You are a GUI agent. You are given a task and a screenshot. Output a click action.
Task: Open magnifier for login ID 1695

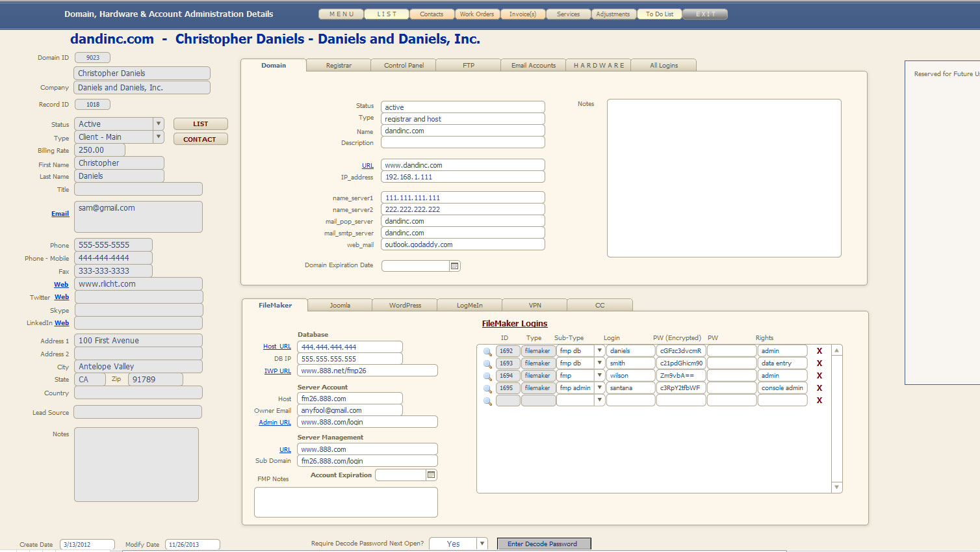(487, 388)
